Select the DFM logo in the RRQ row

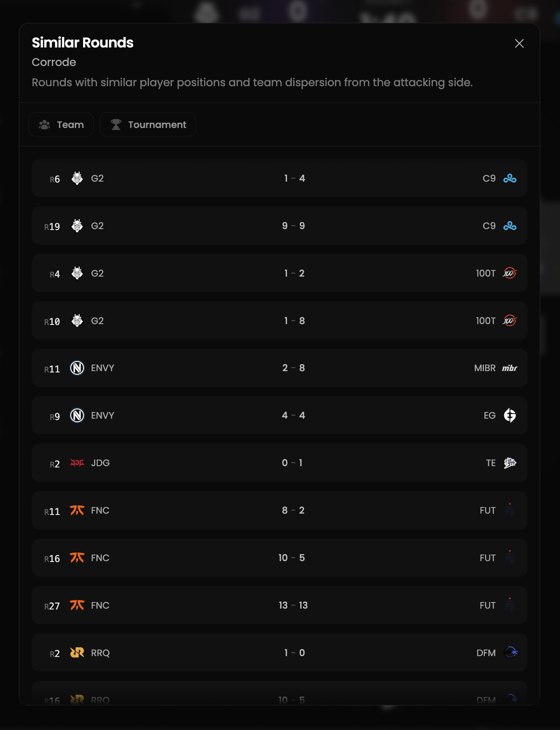510,653
